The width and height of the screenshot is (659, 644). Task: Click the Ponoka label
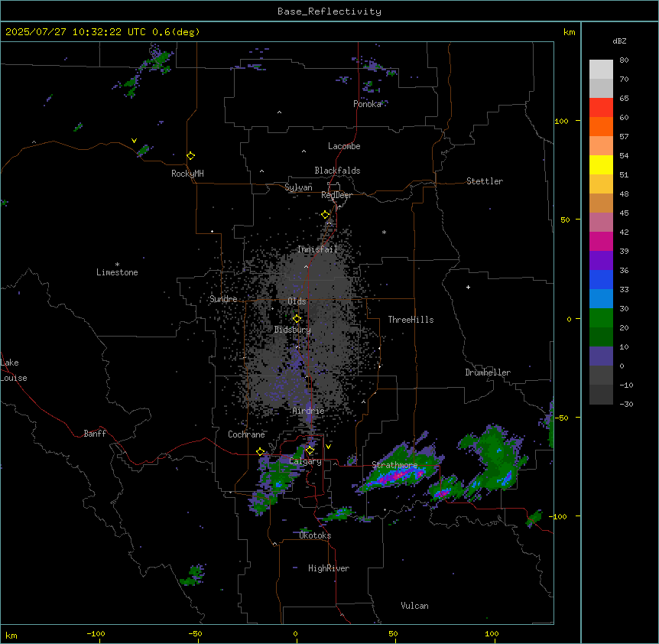pyautogui.click(x=367, y=104)
